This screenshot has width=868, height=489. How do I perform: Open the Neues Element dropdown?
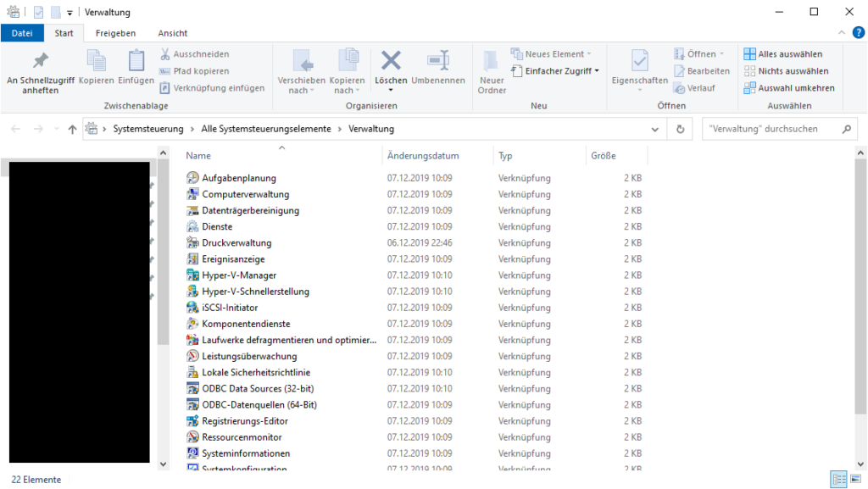(x=589, y=53)
